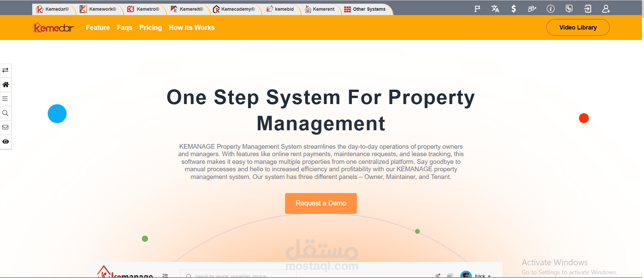
Task: Open the sidebar envelope mail icon
Action: 5,127
